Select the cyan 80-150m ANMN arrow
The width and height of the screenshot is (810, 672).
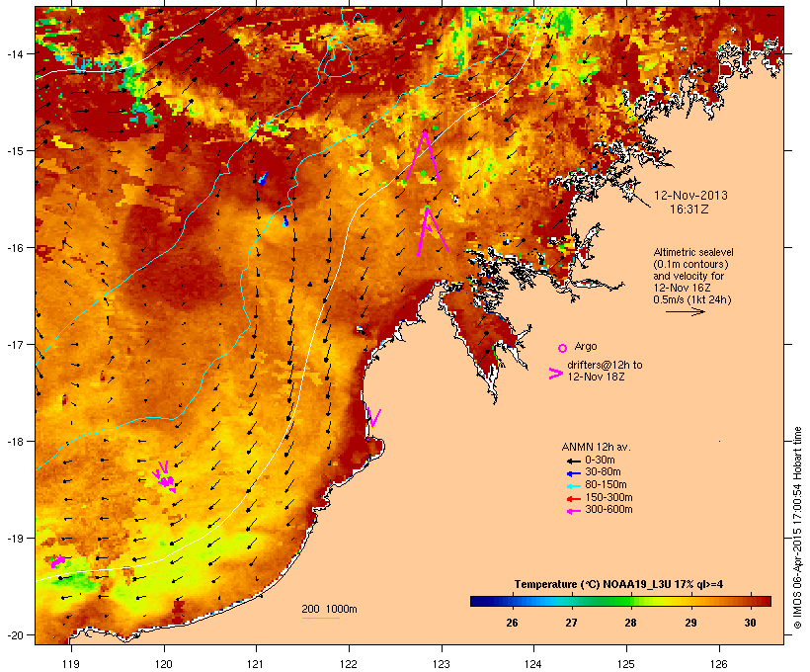click(x=573, y=486)
